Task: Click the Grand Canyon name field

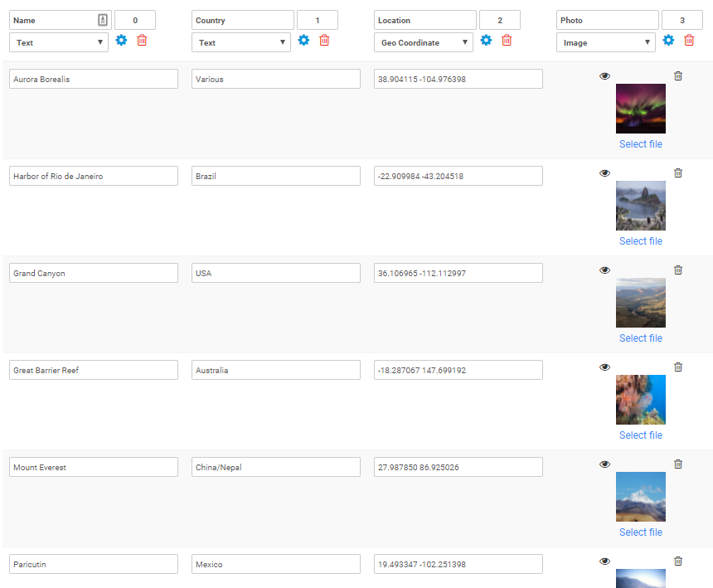Action: click(93, 273)
